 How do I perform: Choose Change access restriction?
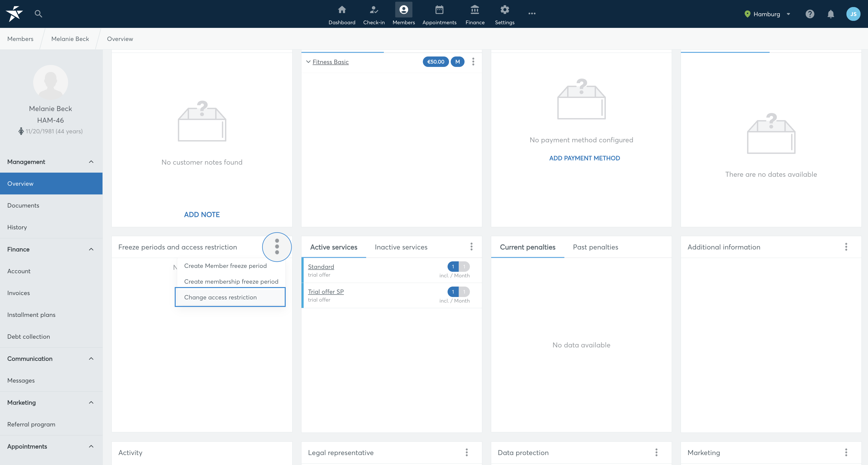pyautogui.click(x=230, y=297)
